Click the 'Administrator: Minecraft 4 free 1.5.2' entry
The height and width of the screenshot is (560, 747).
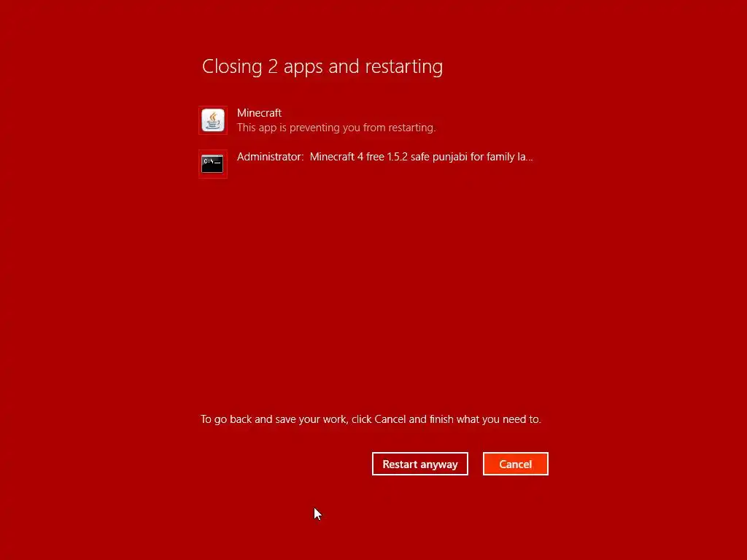(x=385, y=157)
